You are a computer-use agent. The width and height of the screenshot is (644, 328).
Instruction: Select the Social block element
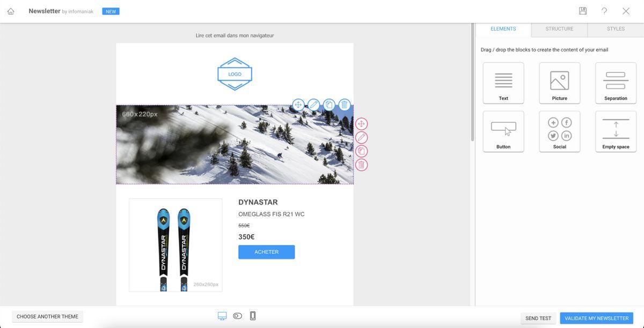click(560, 131)
